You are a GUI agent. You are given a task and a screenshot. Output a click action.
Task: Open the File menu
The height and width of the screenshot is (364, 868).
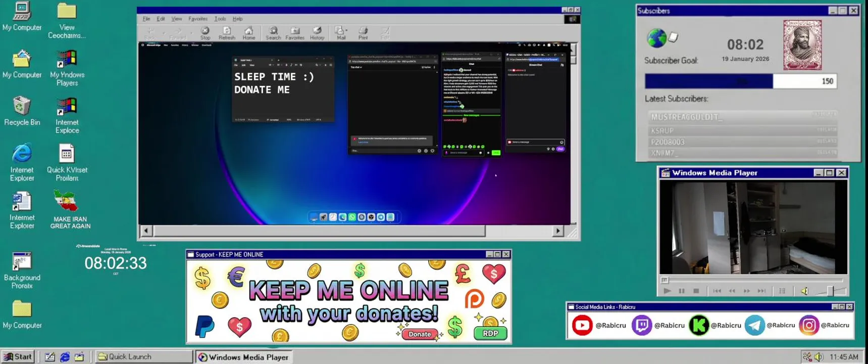tap(146, 19)
